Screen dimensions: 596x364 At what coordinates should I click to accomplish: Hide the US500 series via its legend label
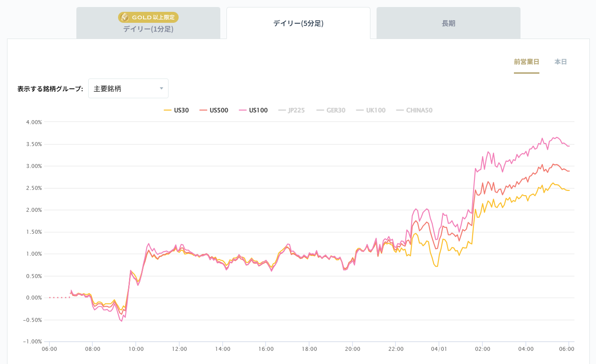pos(219,111)
